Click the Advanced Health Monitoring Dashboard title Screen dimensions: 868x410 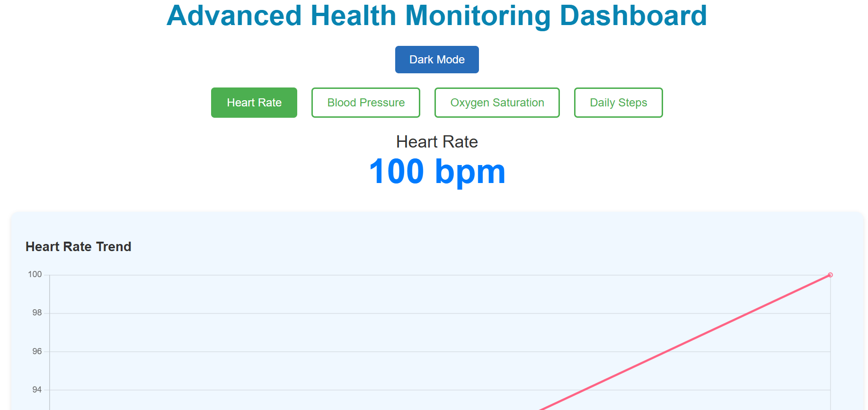tap(437, 16)
